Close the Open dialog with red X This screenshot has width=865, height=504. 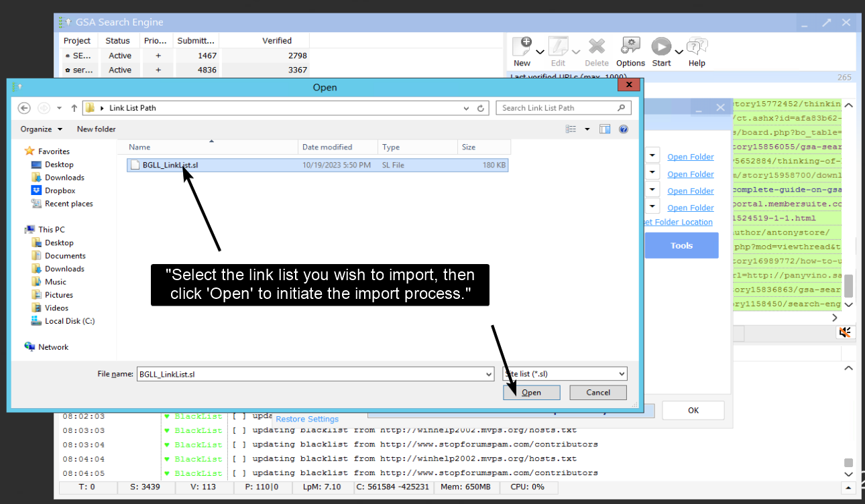(628, 85)
